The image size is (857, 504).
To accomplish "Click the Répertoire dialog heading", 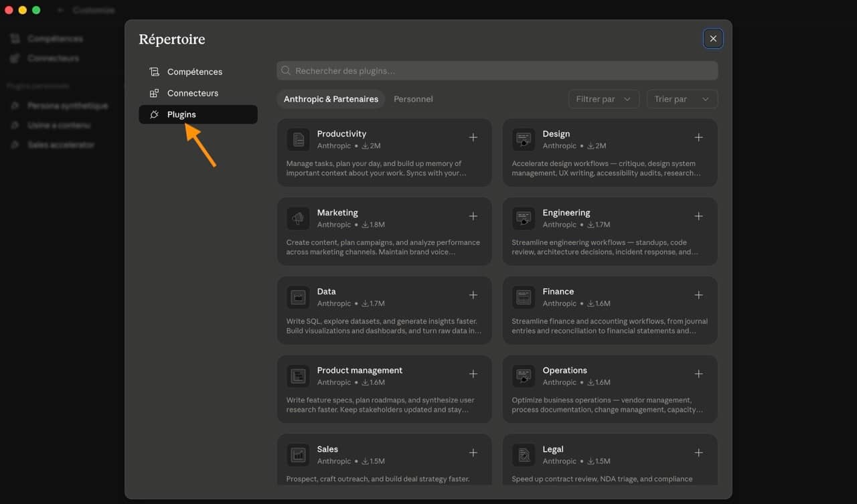I will [172, 39].
